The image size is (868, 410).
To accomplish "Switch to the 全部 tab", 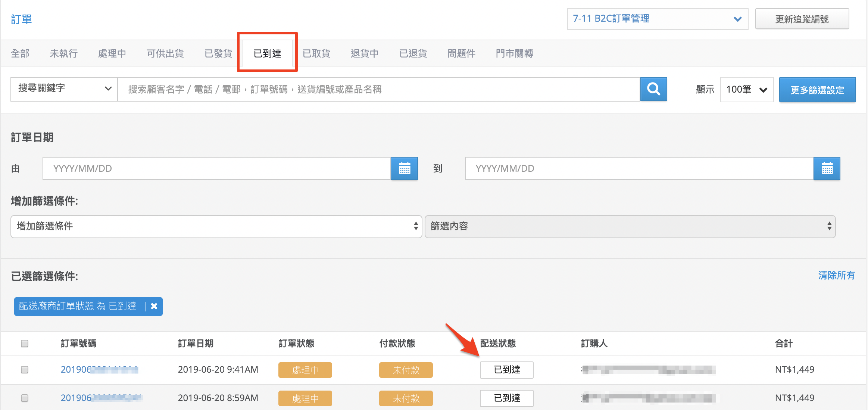I will 20,53.
